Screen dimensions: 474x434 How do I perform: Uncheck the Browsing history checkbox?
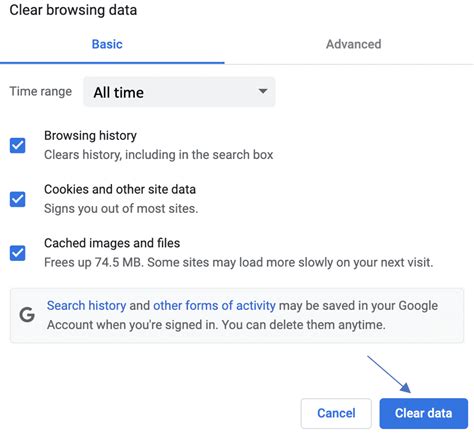17,145
